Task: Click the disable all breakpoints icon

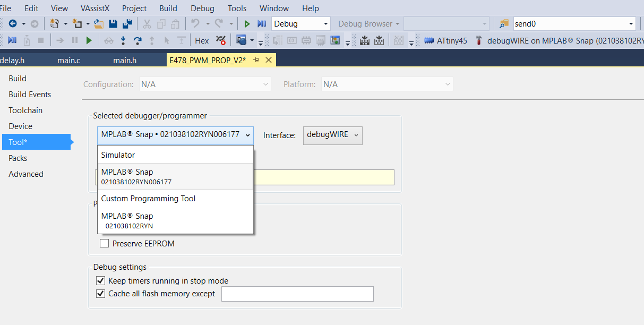Action: 221,40
